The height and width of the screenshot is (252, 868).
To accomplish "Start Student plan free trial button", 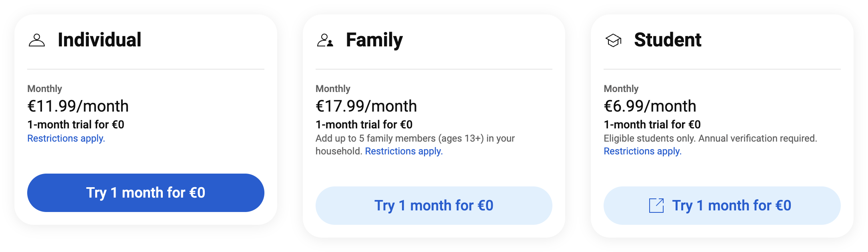I will [x=722, y=206].
